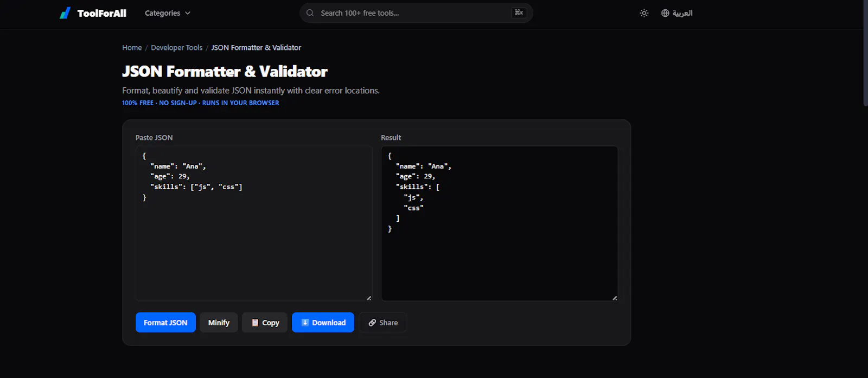
Task: Grab the Paste JSON box resize handle
Action: pyautogui.click(x=369, y=298)
